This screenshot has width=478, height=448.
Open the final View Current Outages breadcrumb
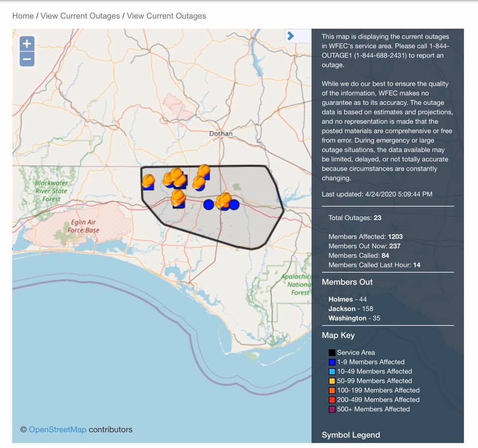click(x=166, y=16)
